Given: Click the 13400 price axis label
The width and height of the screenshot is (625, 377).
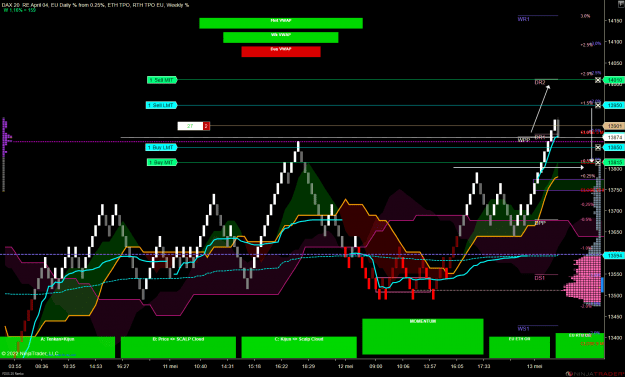Looking at the screenshot, I should 615,338.
